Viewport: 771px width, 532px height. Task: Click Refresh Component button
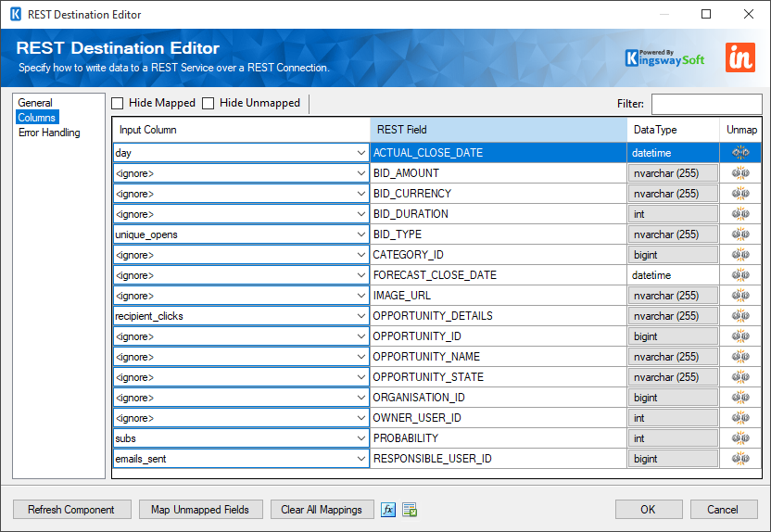pos(71,510)
